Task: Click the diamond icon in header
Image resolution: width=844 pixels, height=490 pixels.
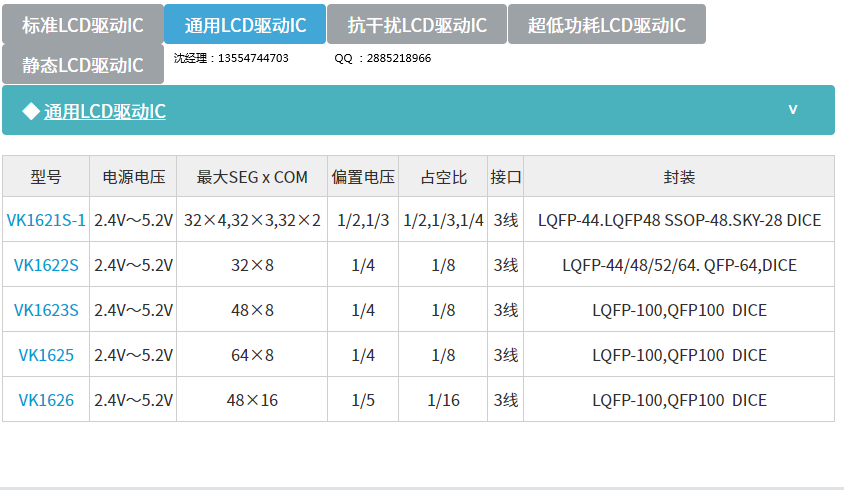Action: click(30, 111)
